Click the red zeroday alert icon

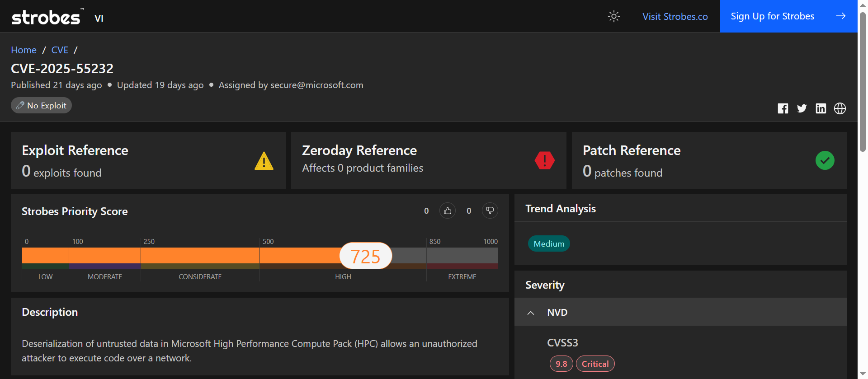(x=544, y=160)
